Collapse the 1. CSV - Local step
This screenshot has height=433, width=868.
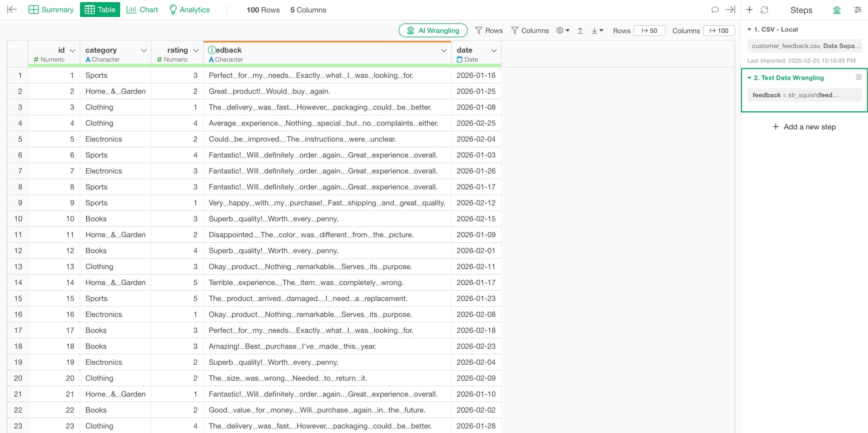click(x=749, y=29)
